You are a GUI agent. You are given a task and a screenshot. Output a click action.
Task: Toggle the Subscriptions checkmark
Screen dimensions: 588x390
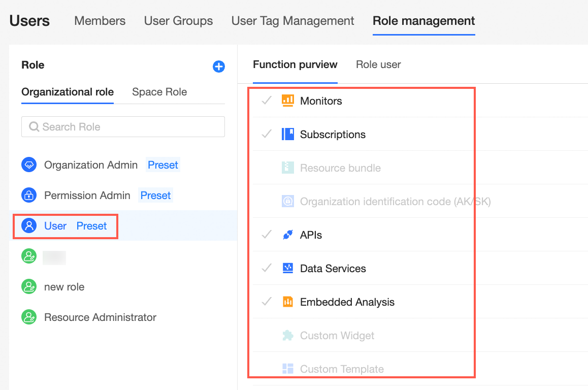click(x=267, y=134)
